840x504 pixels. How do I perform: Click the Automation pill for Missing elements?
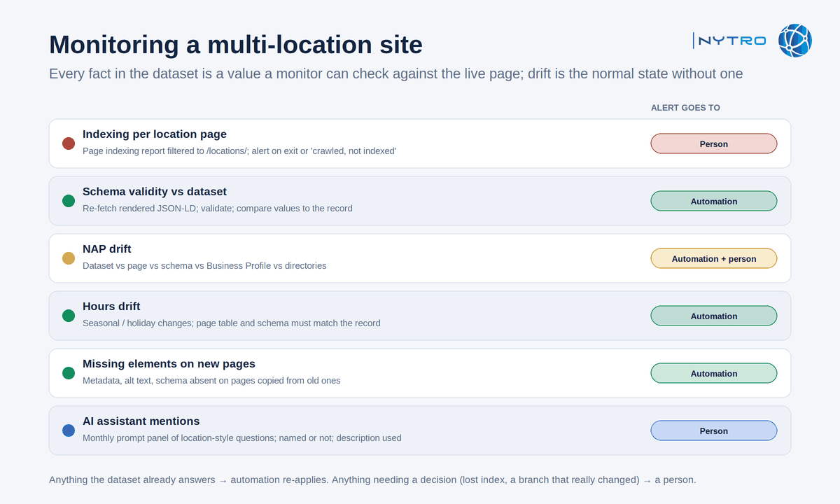coord(714,373)
